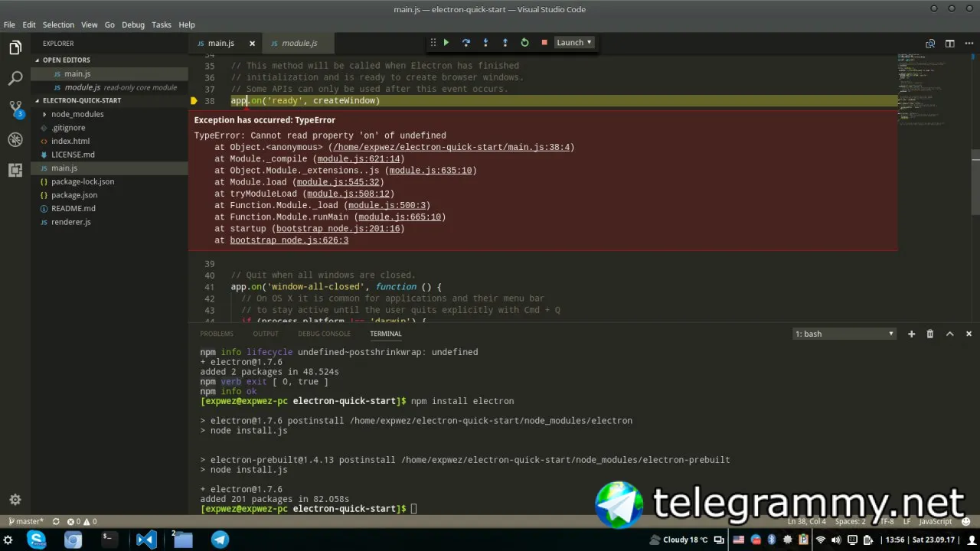Close the terminal panel
The width and height of the screenshot is (980, 551).
(969, 334)
